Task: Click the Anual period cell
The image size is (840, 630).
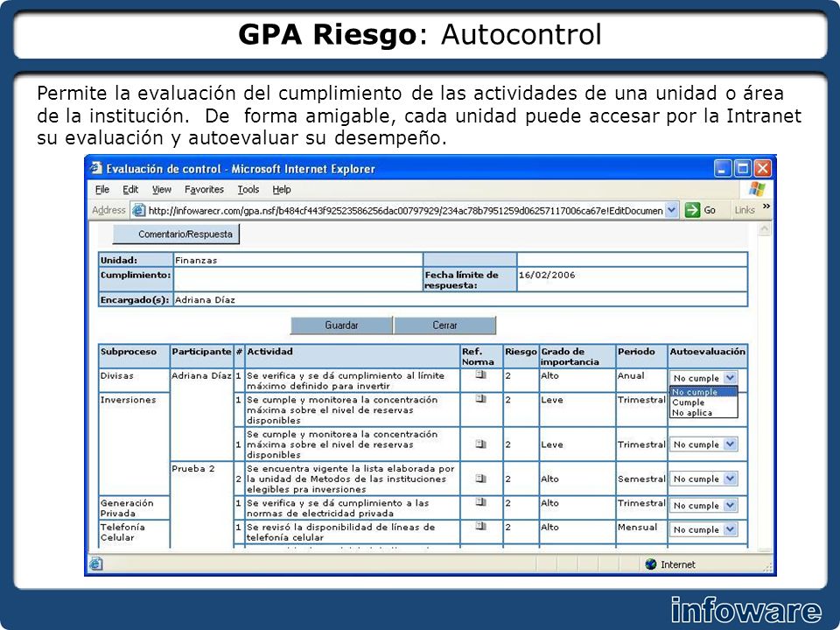Action: pos(641,381)
